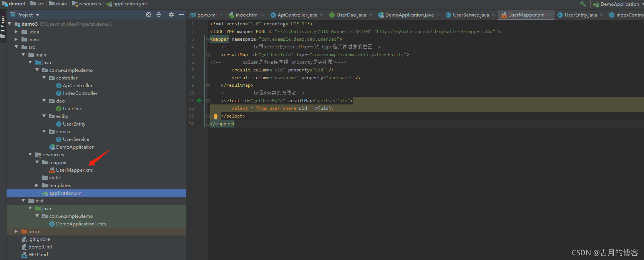This screenshot has width=644, height=260.
Task: Close the UserDao.java tab
Action: point(370,15)
